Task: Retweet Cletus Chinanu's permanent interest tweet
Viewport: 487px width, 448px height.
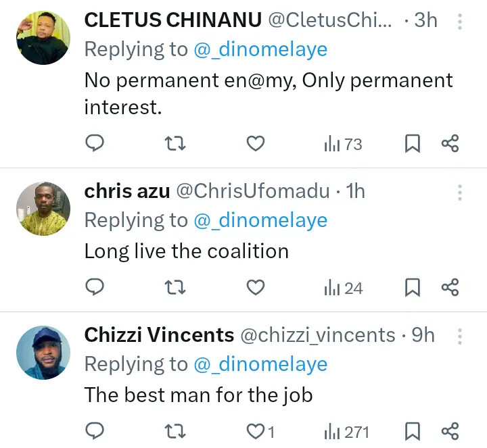Action: pos(175,143)
